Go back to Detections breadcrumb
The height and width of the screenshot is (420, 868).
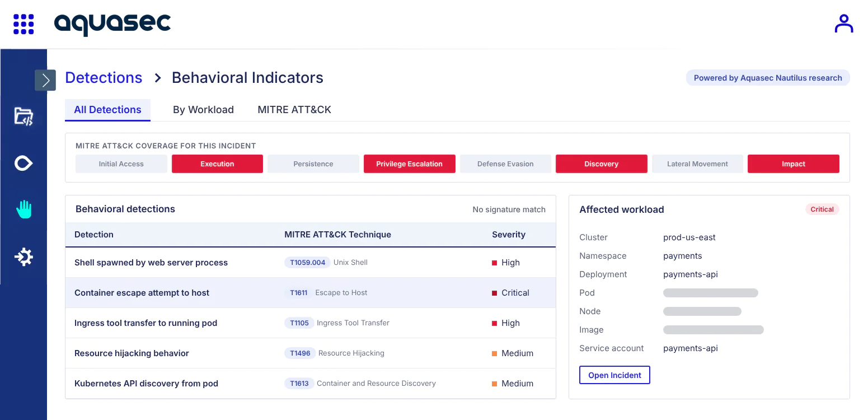pos(104,78)
